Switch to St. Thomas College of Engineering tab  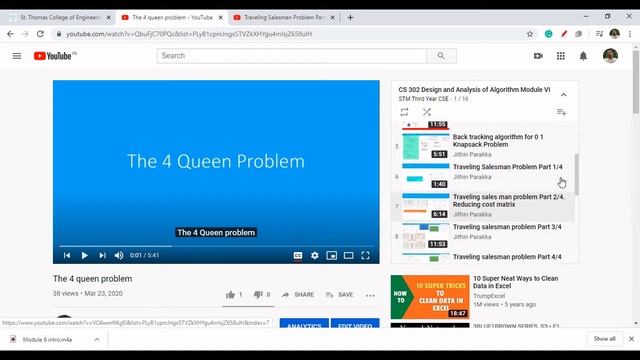pos(60,18)
